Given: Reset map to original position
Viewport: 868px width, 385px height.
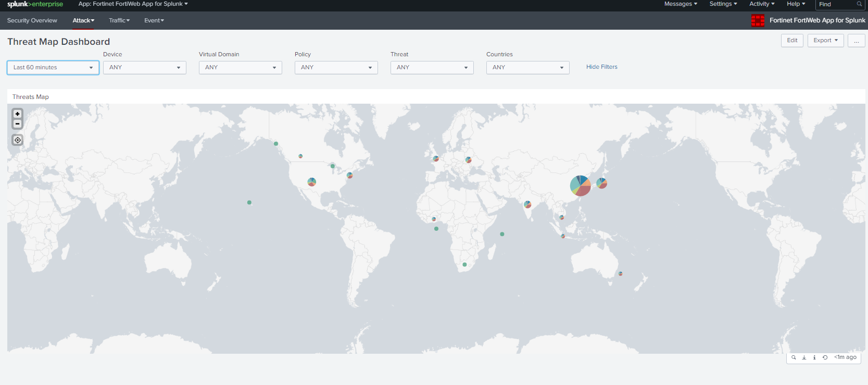Looking at the screenshot, I should [18, 140].
